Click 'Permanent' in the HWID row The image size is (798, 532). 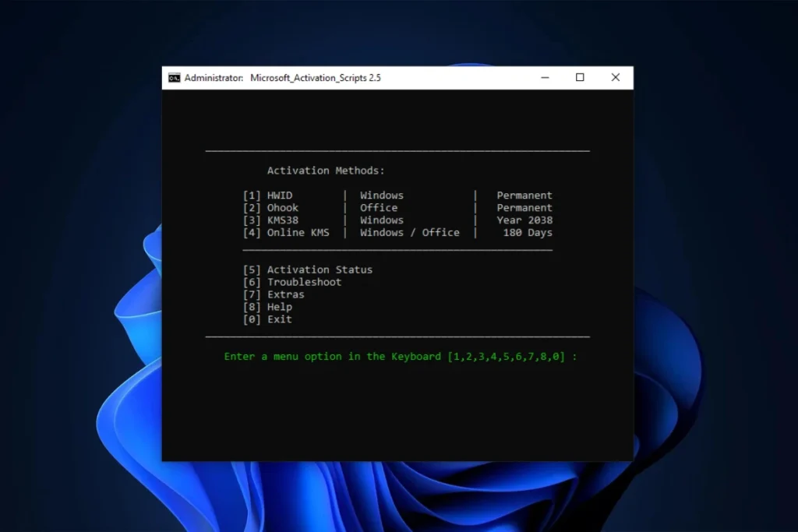(524, 196)
